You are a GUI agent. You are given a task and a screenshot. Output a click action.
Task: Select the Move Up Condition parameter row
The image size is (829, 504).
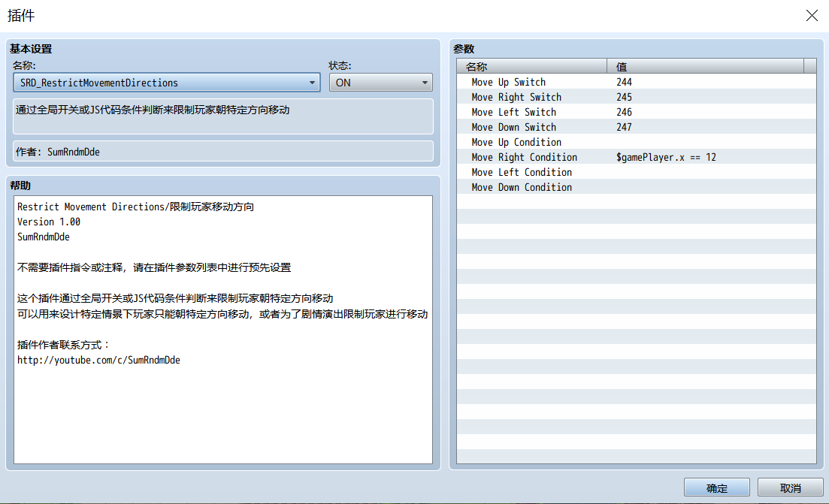[x=637, y=142]
